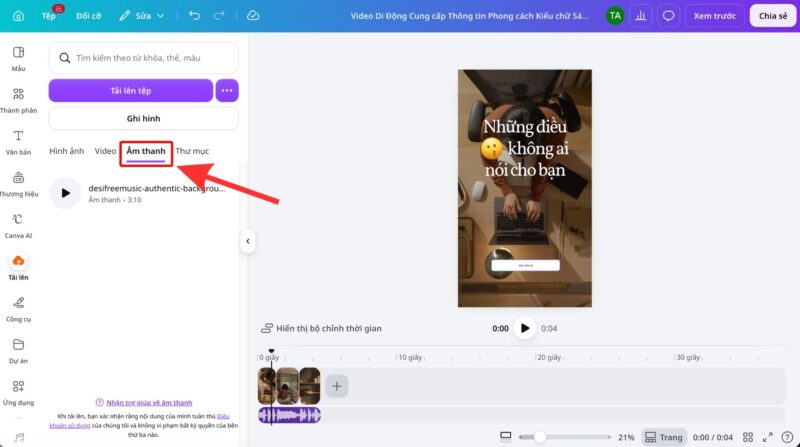Open the Tệp menu

(x=48, y=16)
